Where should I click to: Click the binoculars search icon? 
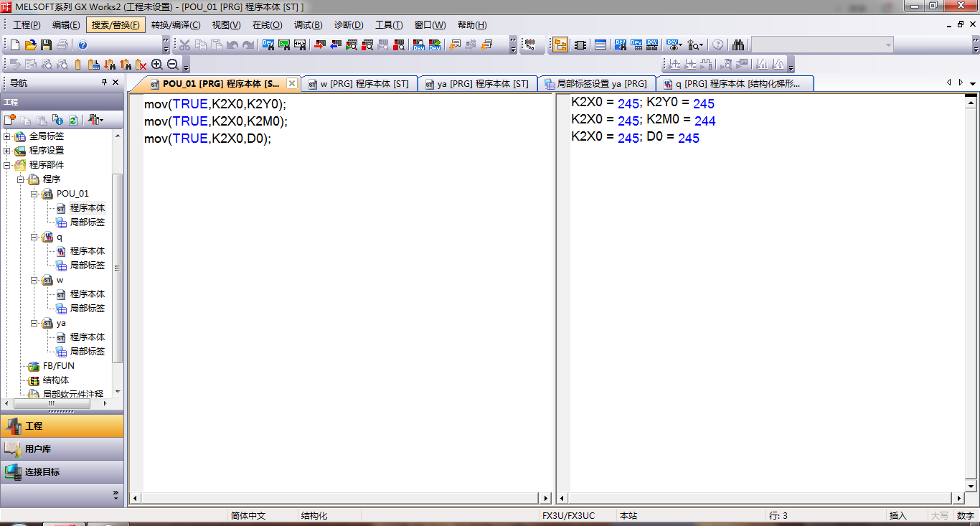point(738,44)
